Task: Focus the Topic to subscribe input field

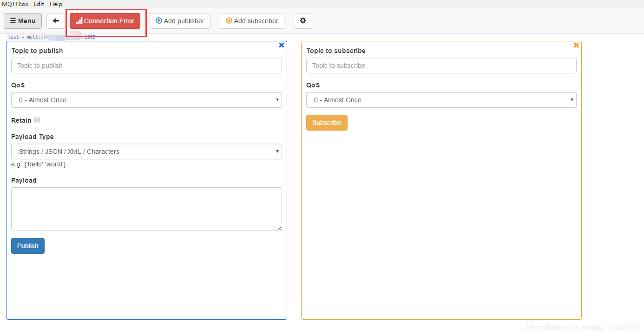Action: [x=441, y=66]
